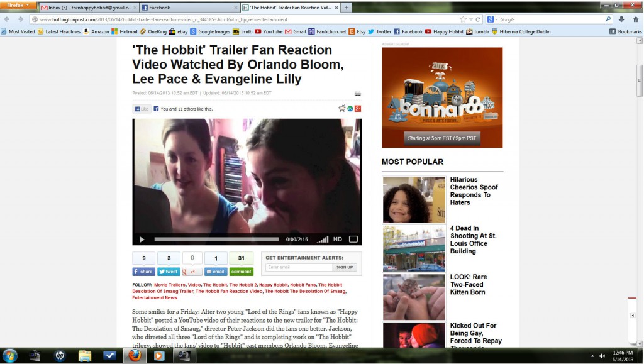Play the Hobbit reaction video
The width and height of the screenshot is (644, 364).
click(x=142, y=240)
